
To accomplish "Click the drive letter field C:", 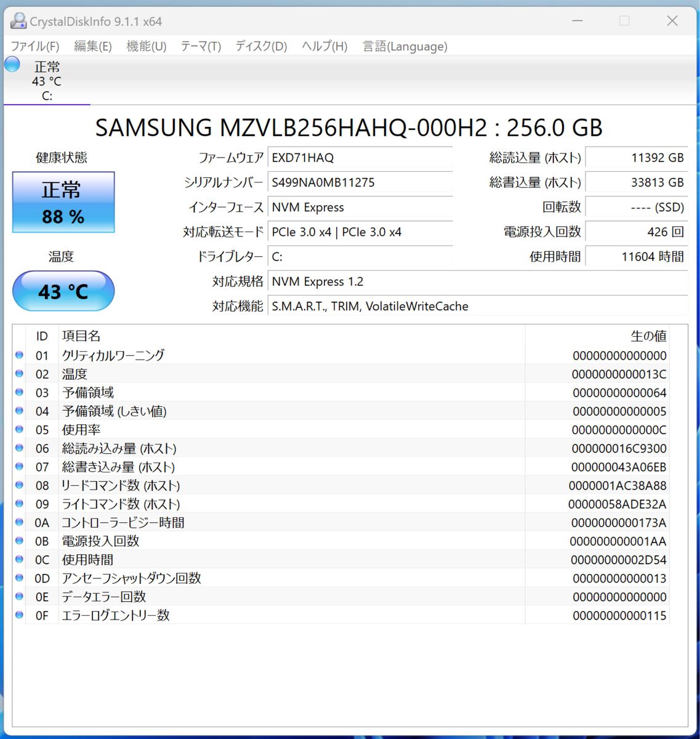I will [360, 256].
